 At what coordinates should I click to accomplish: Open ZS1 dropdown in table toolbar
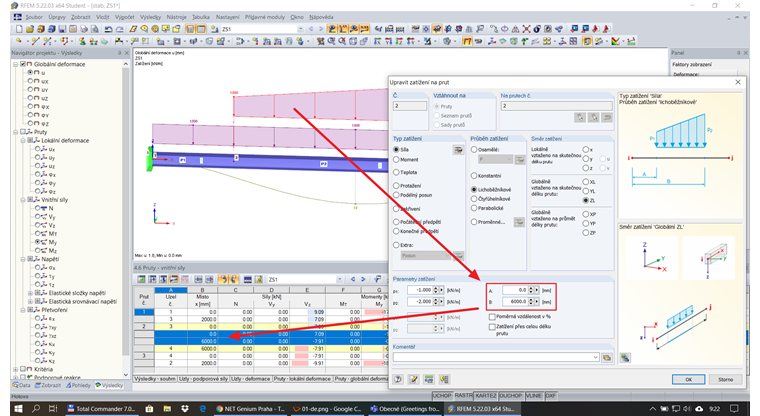coord(339,279)
